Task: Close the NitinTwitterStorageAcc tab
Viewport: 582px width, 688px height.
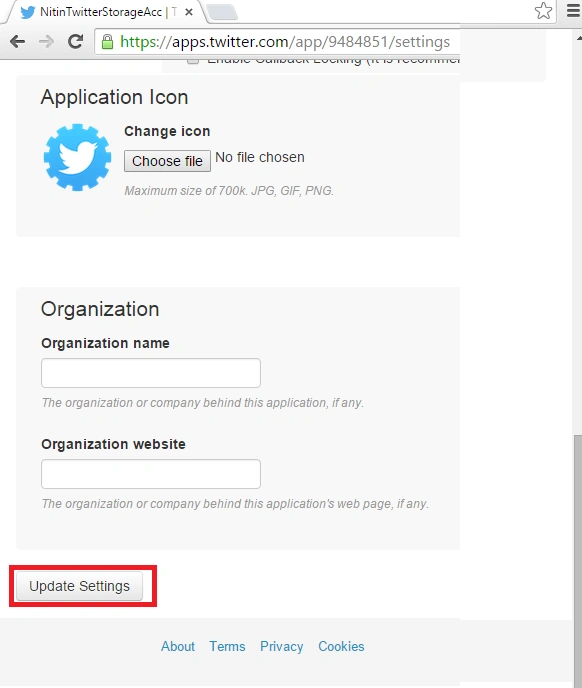Action: (x=189, y=12)
